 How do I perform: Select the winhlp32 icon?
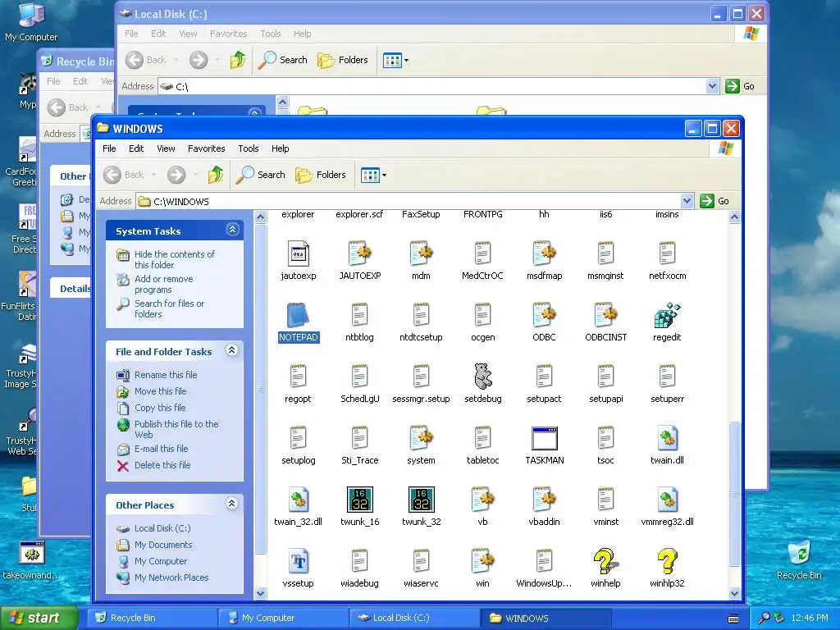[x=667, y=561]
